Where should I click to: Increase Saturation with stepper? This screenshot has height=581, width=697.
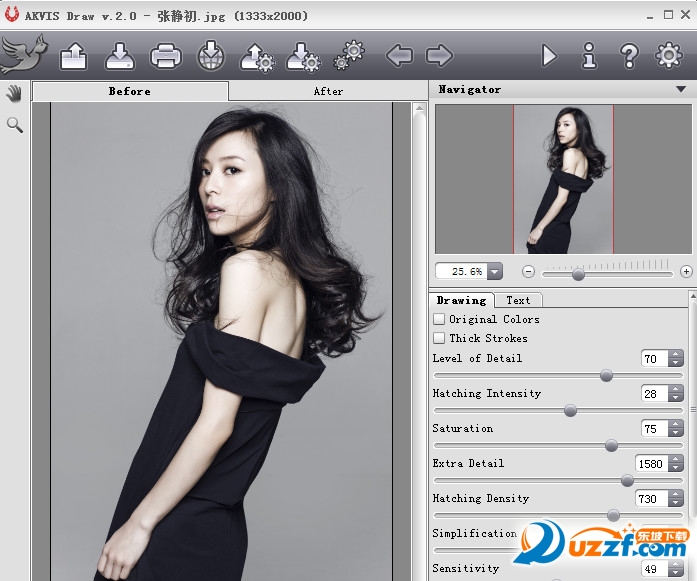(x=676, y=425)
